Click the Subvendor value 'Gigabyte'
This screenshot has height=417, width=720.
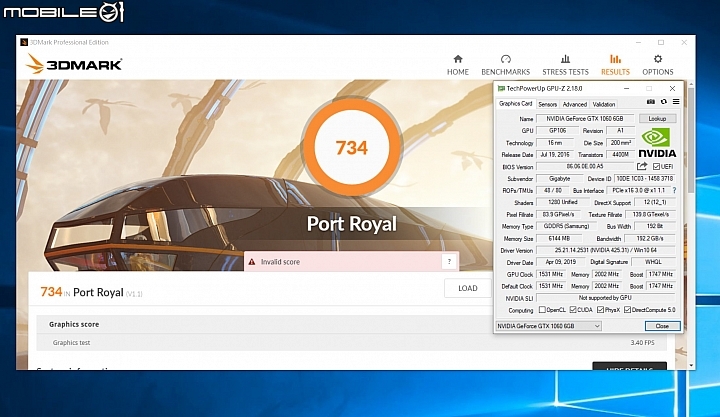(x=559, y=178)
